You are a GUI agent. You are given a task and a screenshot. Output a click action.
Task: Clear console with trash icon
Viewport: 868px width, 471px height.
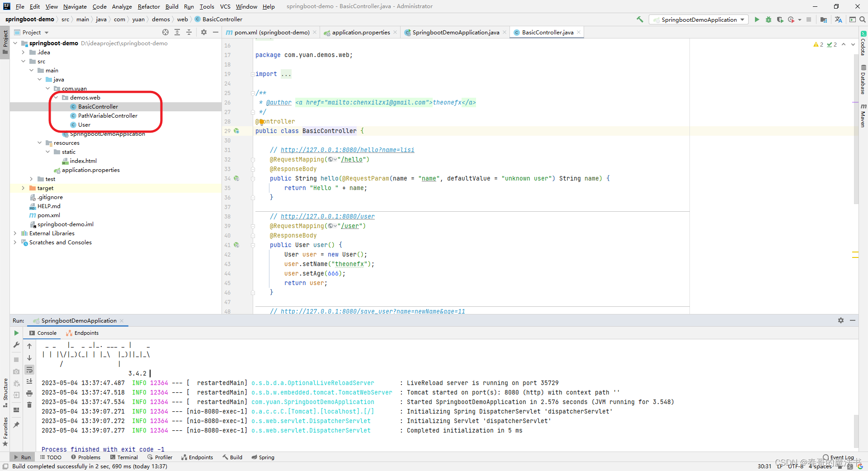click(29, 405)
